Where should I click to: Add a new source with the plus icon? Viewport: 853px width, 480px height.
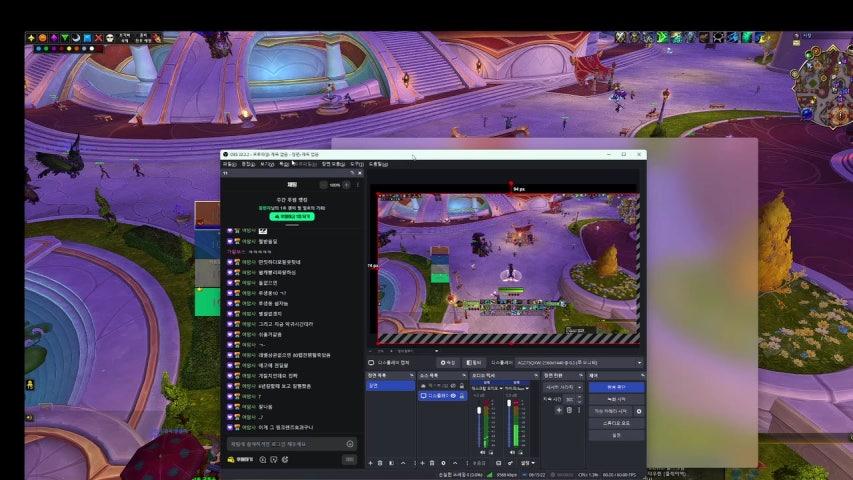click(x=422, y=463)
